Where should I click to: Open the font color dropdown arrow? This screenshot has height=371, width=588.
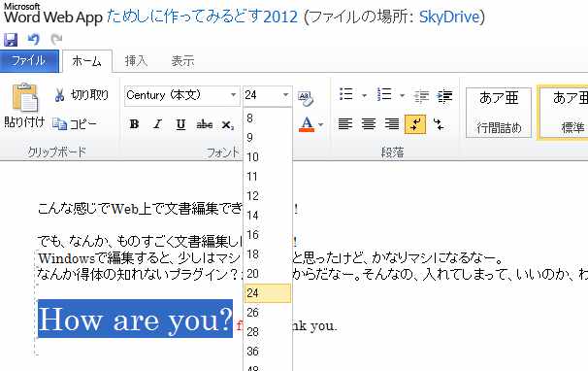click(x=320, y=124)
